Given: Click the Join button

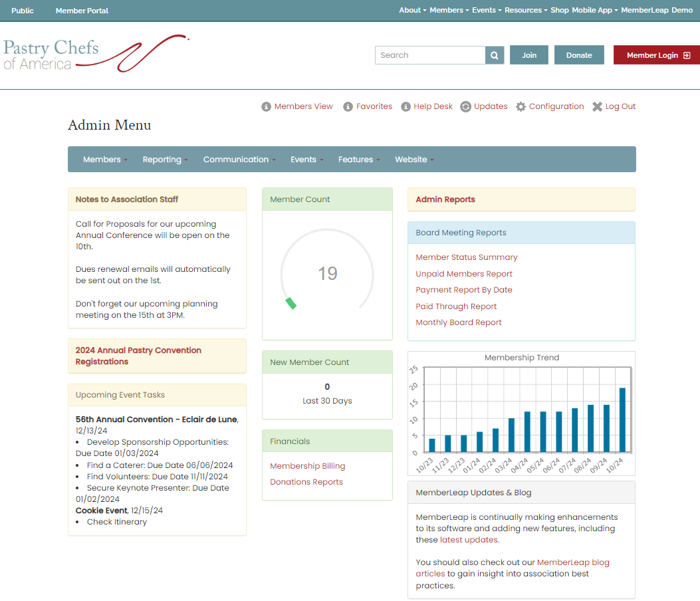Looking at the screenshot, I should 529,55.
